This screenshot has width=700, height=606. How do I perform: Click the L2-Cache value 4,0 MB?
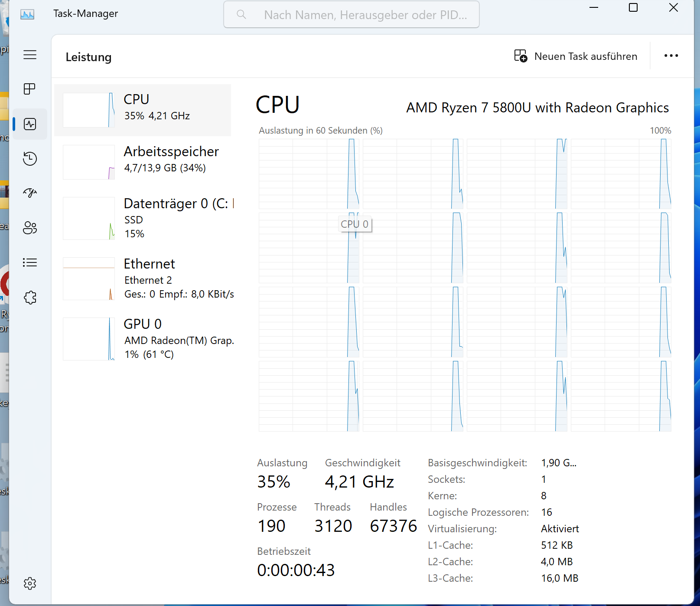tap(557, 562)
